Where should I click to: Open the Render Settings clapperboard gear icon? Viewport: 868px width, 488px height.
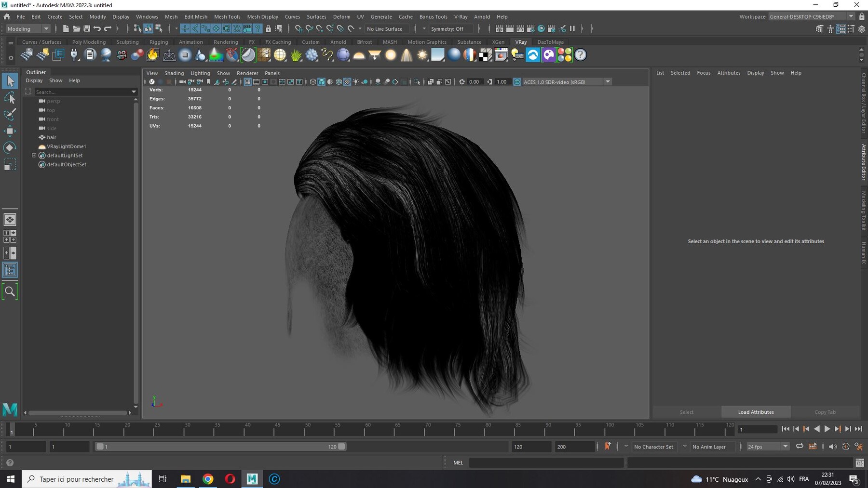coord(531,29)
